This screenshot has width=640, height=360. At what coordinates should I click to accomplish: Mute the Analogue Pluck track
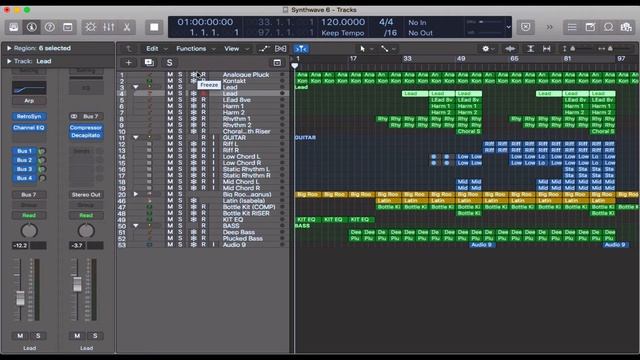click(170, 75)
